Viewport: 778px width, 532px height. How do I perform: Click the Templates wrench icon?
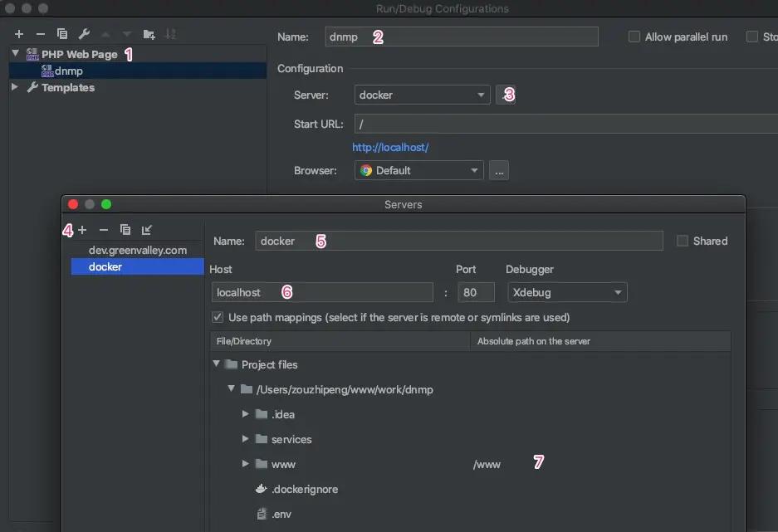[x=32, y=87]
